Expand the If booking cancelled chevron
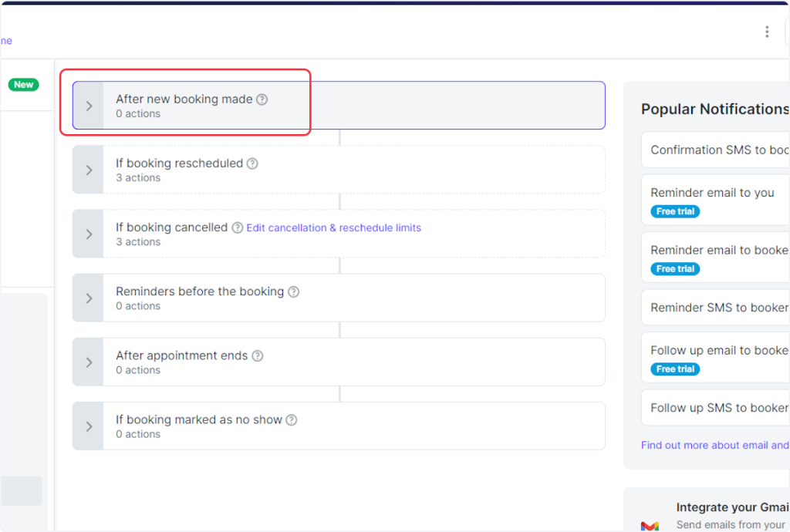This screenshot has height=532, width=790. [89, 234]
